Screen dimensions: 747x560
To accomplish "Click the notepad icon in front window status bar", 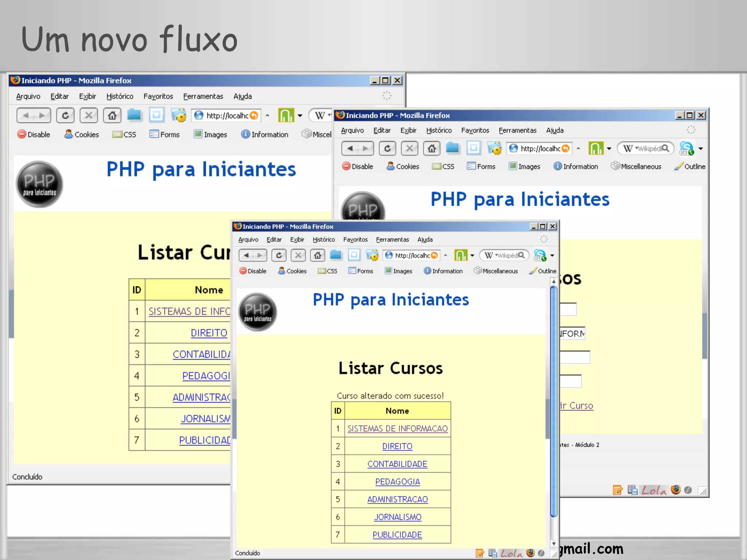I will [480, 553].
